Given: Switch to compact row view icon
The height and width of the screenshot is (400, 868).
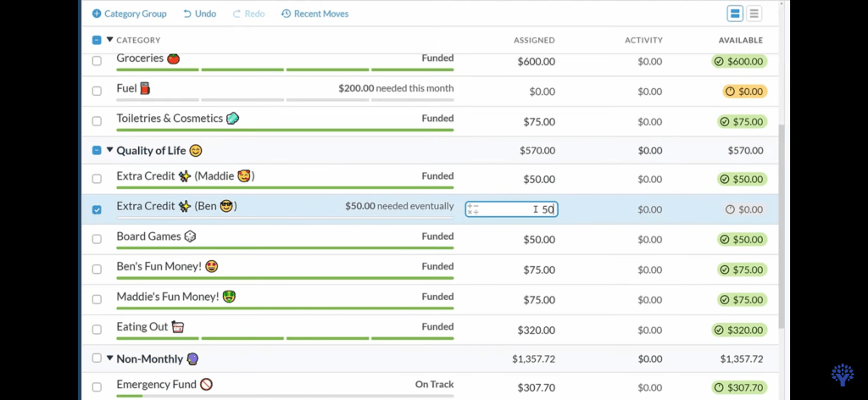Looking at the screenshot, I should pos(754,14).
